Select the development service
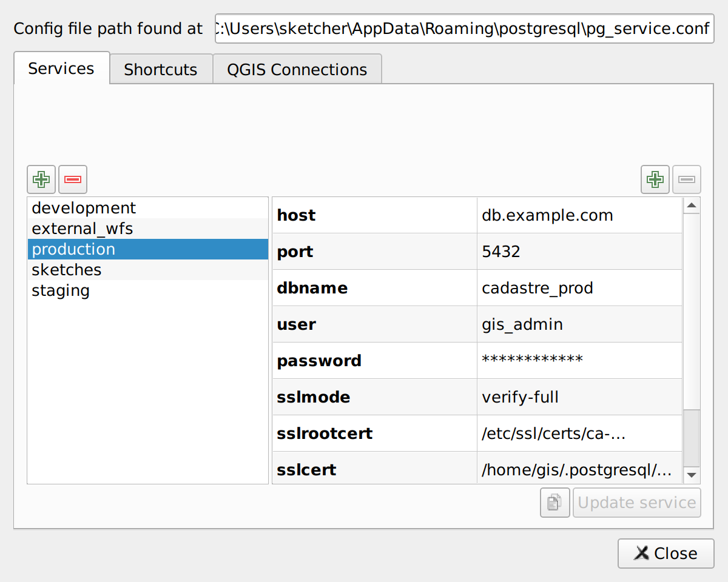The width and height of the screenshot is (728, 582). pyautogui.click(x=83, y=208)
